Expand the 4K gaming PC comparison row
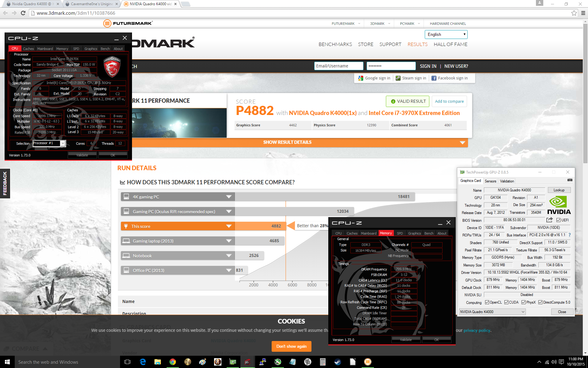Image resolution: width=588 pixels, height=368 pixels. (228, 197)
